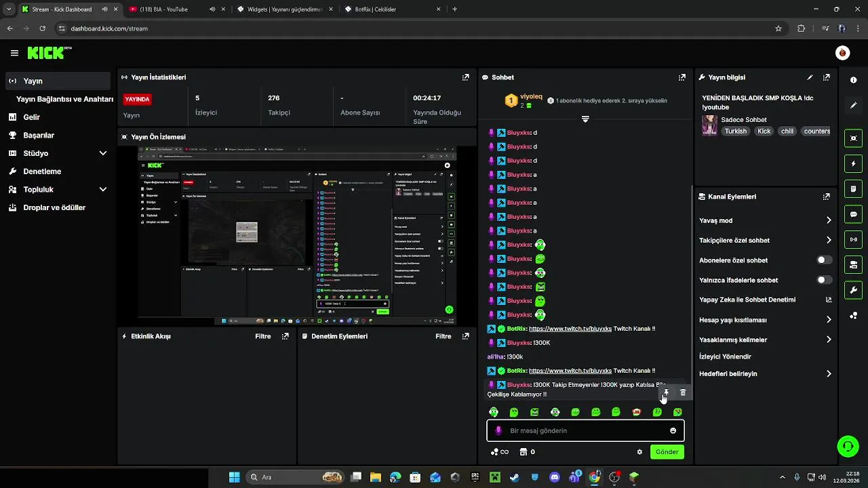
Task: Toggle Abonelere özel sohbet switch
Action: [824, 260]
